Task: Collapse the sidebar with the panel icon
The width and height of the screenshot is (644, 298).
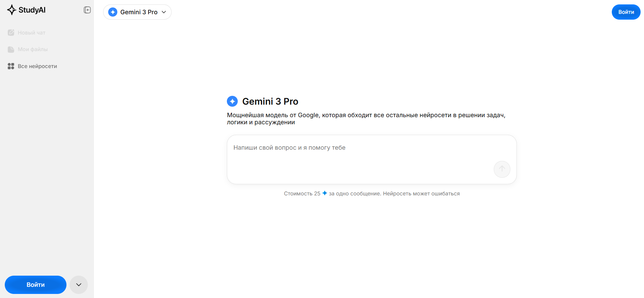Action: tap(87, 10)
